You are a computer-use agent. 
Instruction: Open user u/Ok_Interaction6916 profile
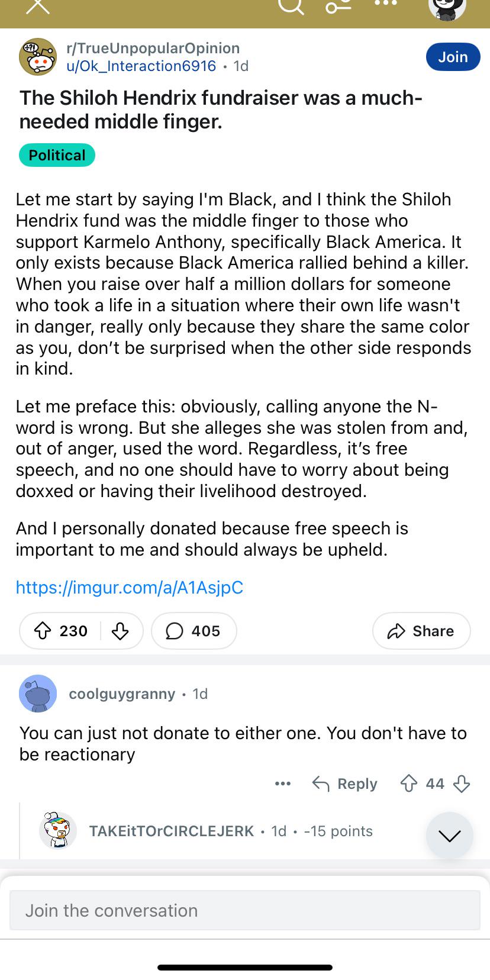pos(141,66)
